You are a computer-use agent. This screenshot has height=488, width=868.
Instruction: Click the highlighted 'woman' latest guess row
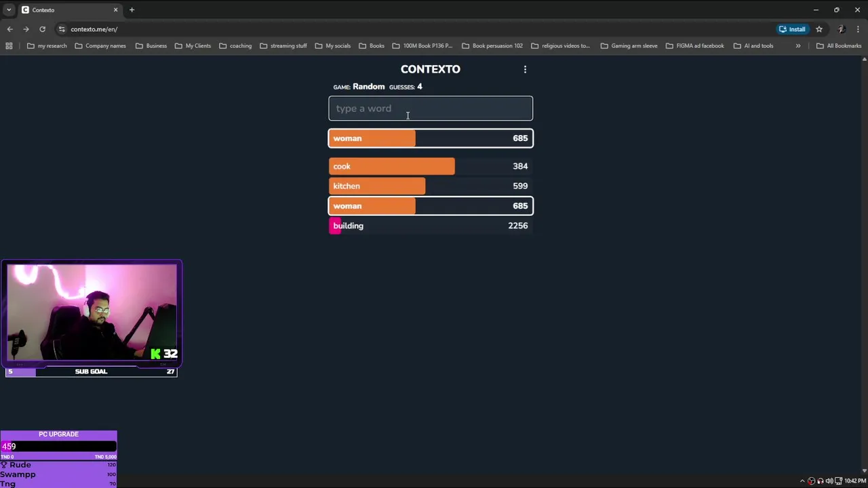point(431,138)
